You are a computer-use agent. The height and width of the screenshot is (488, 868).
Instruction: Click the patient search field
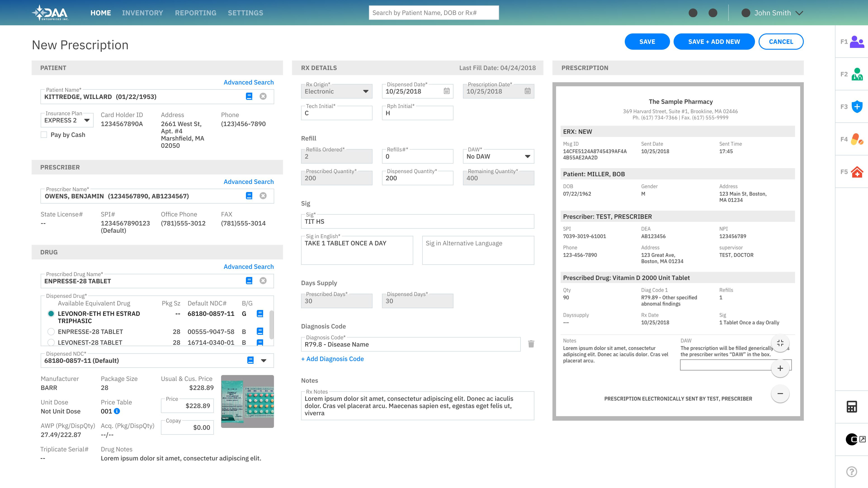pos(434,12)
